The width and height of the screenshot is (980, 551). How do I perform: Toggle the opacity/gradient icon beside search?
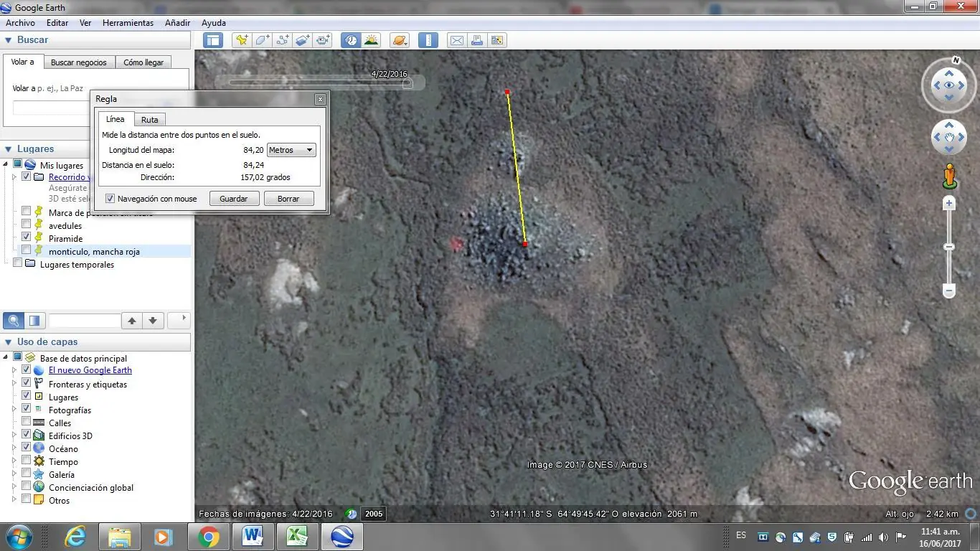[x=34, y=321]
